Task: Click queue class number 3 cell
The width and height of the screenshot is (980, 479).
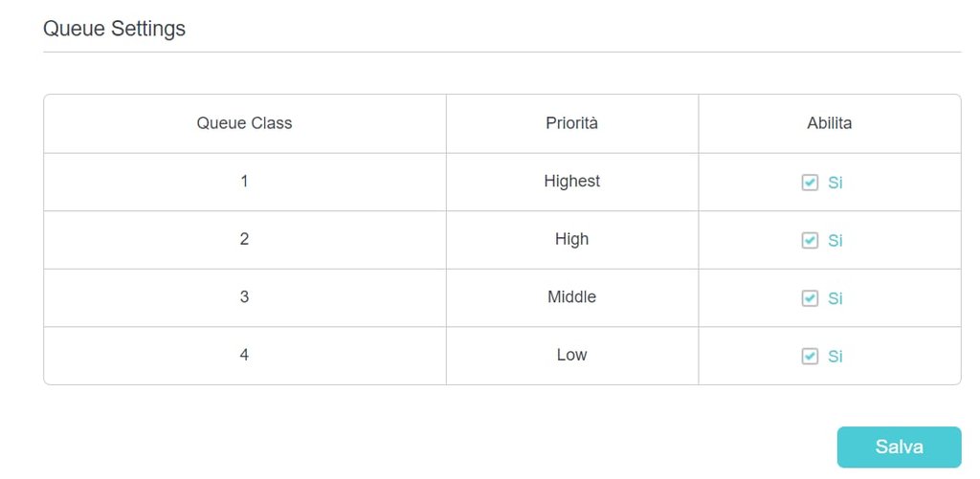Action: (x=244, y=296)
